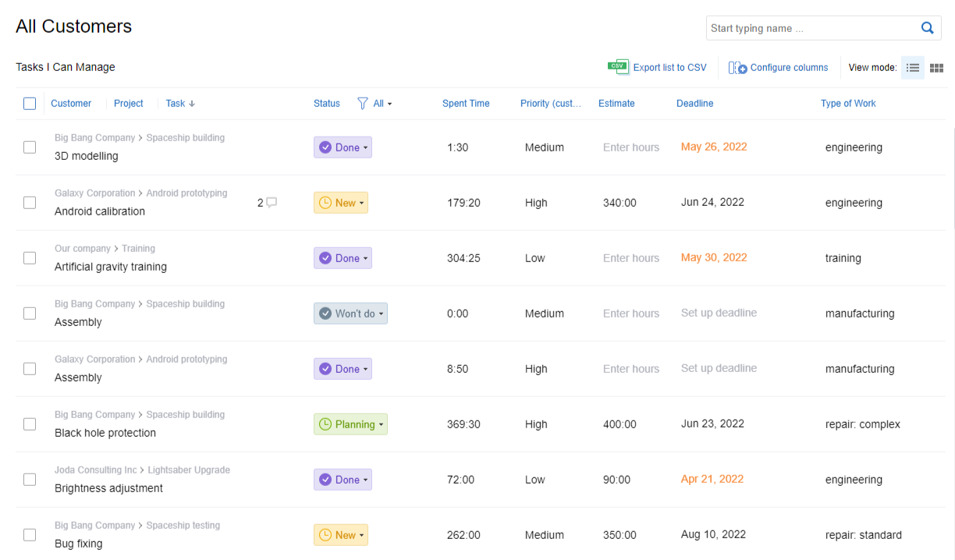Click the Configure columns icon
This screenshot has width=955, height=560.
737,67
